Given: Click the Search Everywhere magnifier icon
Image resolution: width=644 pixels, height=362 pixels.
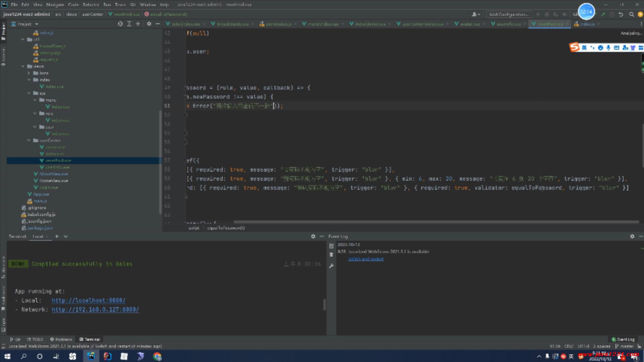Looking at the screenshot, I should 632,14.
